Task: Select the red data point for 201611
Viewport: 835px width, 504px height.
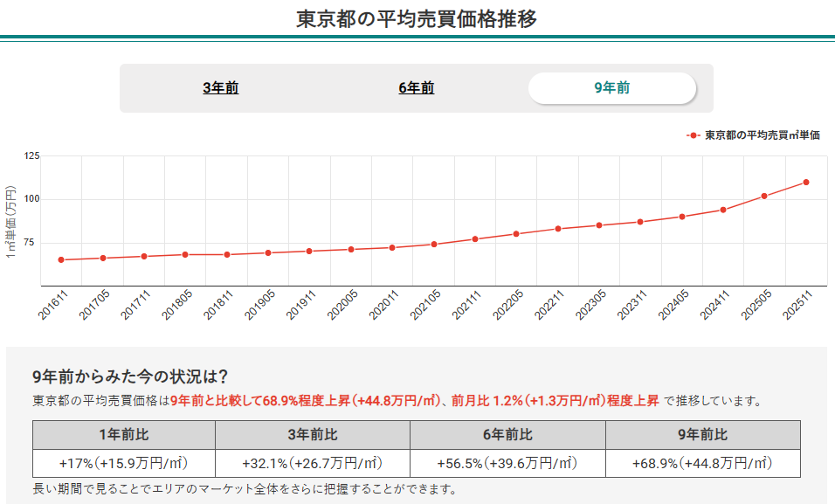Action: [59, 259]
